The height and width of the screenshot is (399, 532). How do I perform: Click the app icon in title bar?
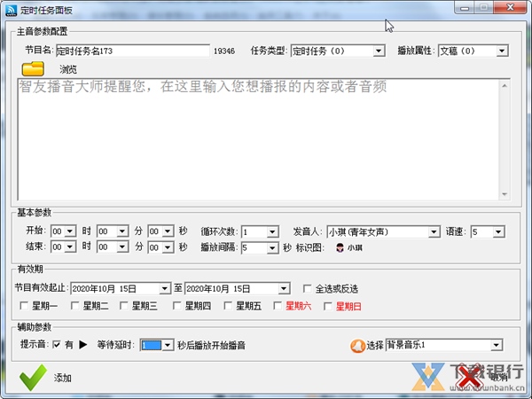click(x=12, y=7)
